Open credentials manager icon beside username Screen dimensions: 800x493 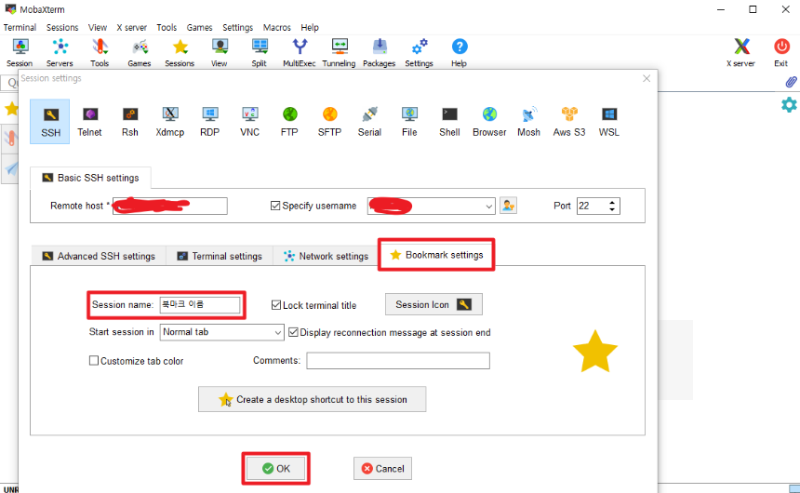[508, 206]
